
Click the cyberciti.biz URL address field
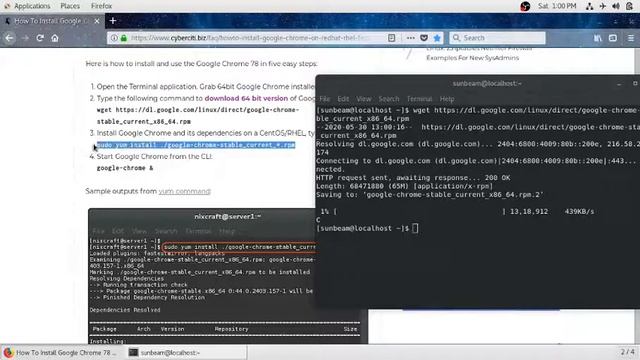click(249, 38)
